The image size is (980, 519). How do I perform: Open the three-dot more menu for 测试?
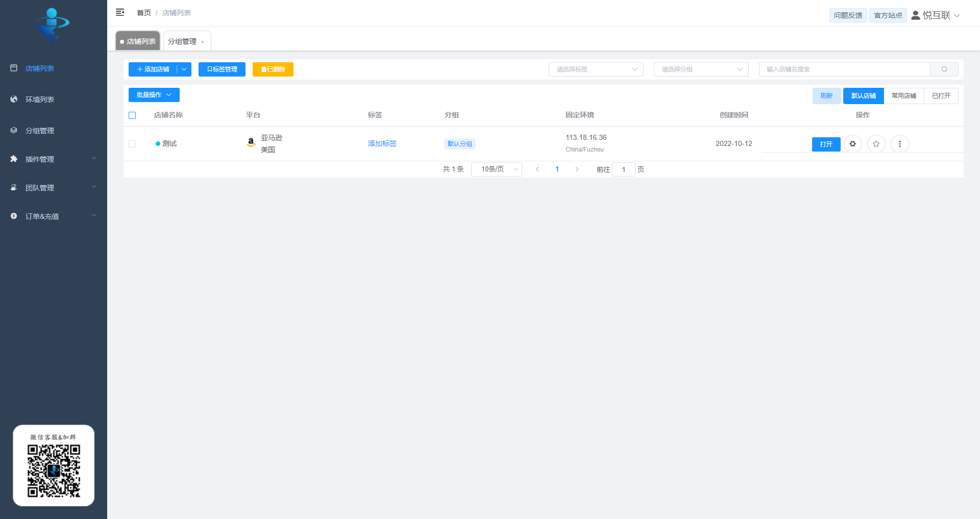coord(900,144)
